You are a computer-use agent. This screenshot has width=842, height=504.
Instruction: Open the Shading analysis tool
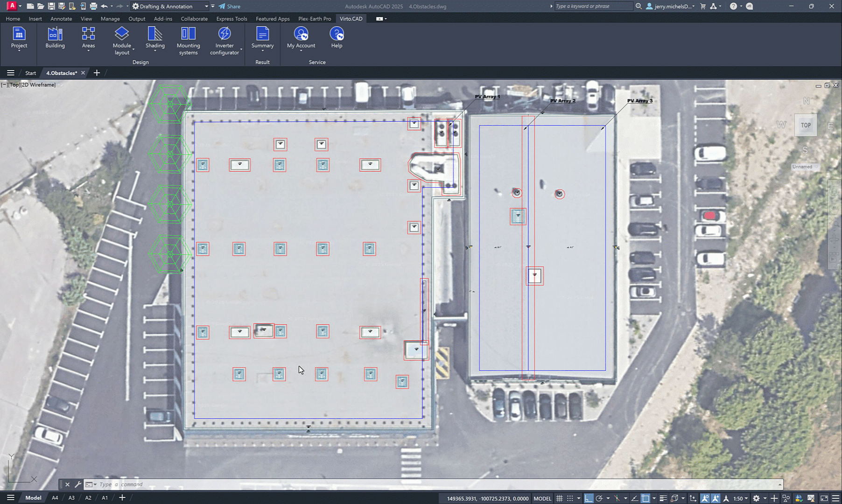[155, 39]
